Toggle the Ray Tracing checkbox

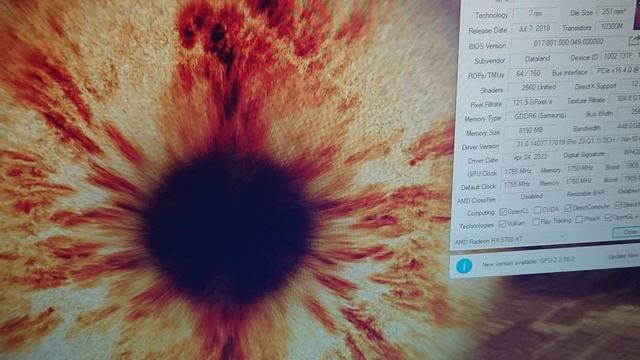point(536,222)
